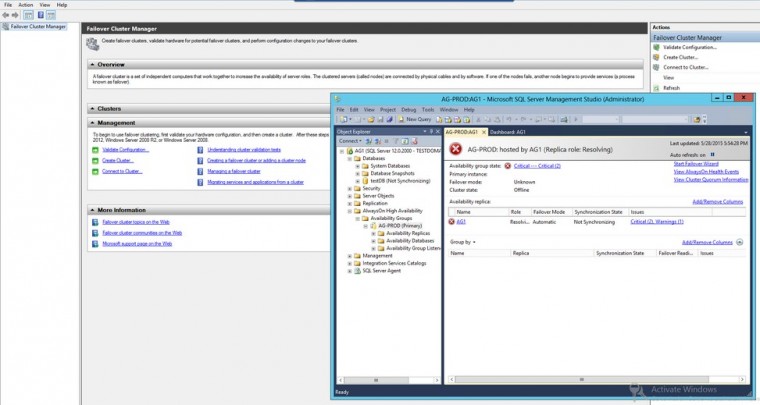
Task: Click the Start Failover Wizard link
Action: tap(696, 164)
